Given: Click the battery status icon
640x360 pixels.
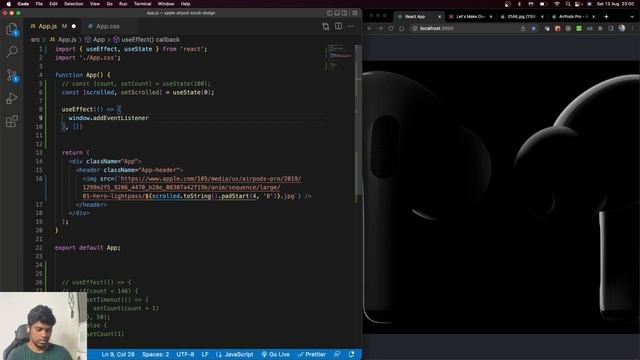Looking at the screenshot, I should pos(543,4).
